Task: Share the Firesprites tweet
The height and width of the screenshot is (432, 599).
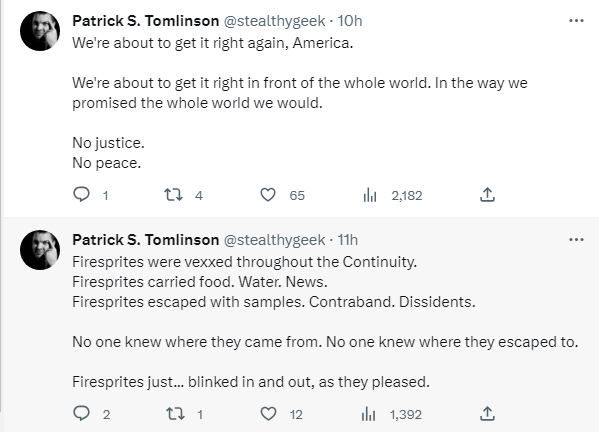Action: (x=487, y=413)
